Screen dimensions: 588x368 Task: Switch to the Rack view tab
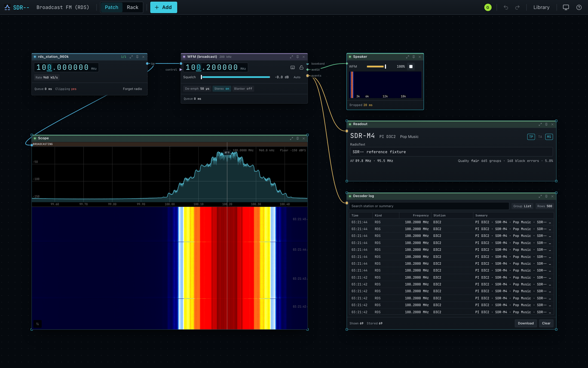tap(133, 7)
